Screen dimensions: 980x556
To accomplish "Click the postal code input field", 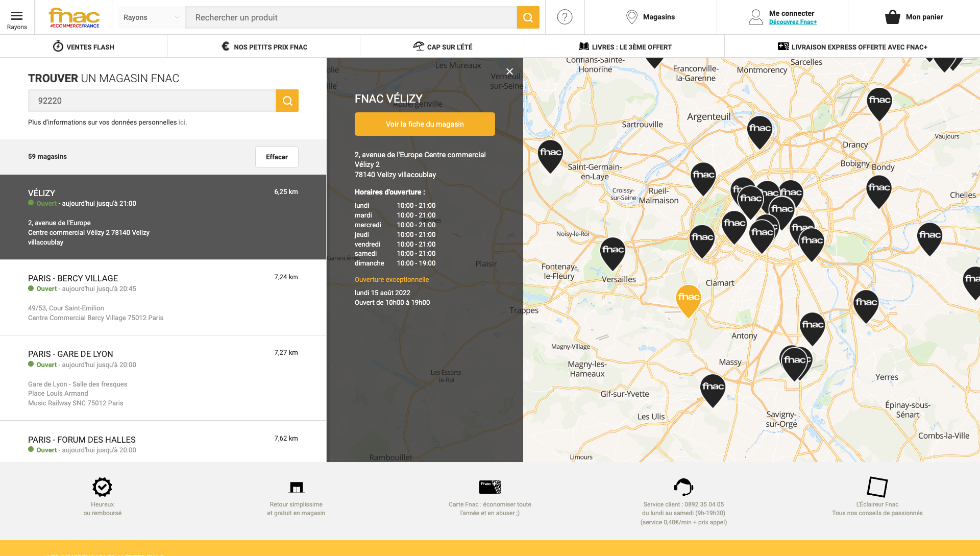I will [x=152, y=101].
